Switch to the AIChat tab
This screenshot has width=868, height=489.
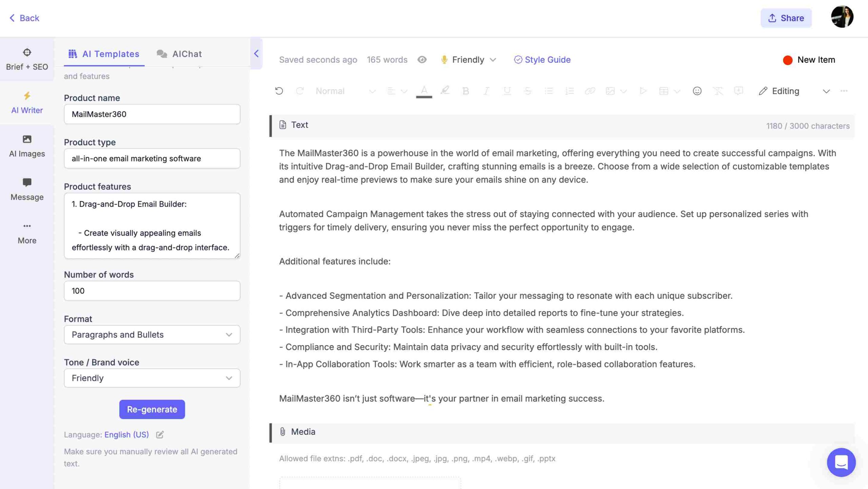(186, 53)
